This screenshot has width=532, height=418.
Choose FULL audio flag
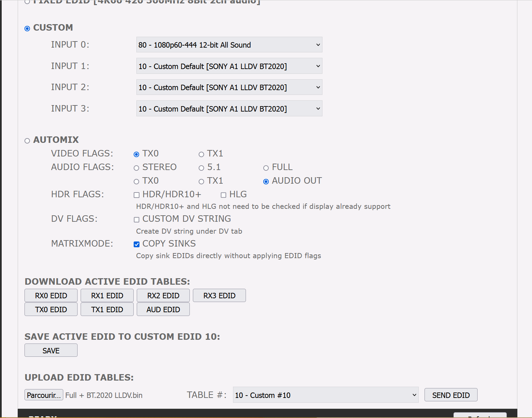coord(266,168)
